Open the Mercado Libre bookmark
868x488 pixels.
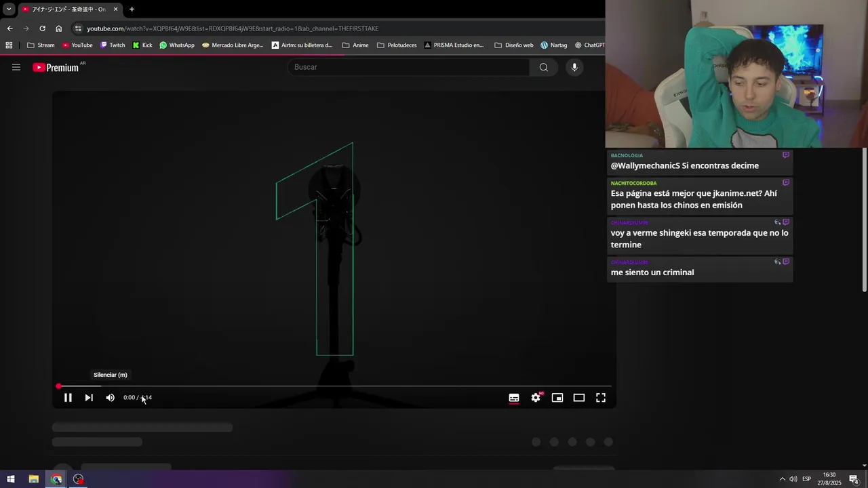click(x=233, y=45)
